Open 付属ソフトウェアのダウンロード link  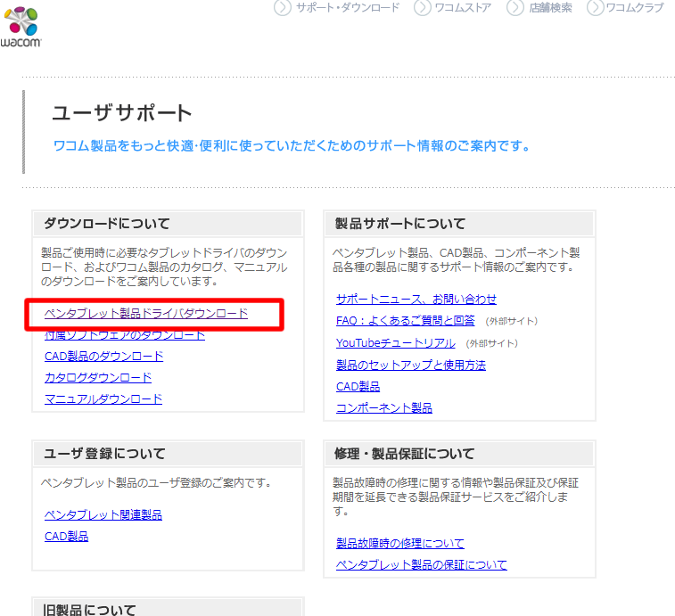[x=125, y=335]
